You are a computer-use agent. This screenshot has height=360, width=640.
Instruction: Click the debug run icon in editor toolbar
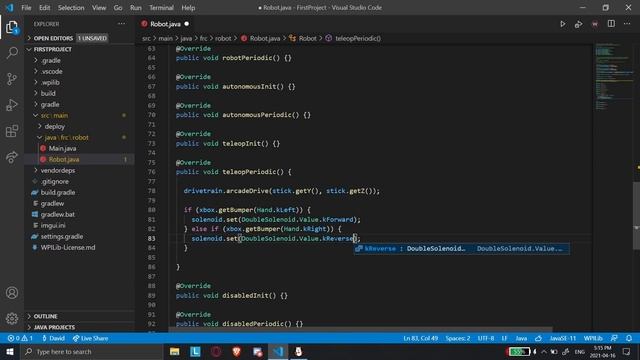[x=578, y=24]
